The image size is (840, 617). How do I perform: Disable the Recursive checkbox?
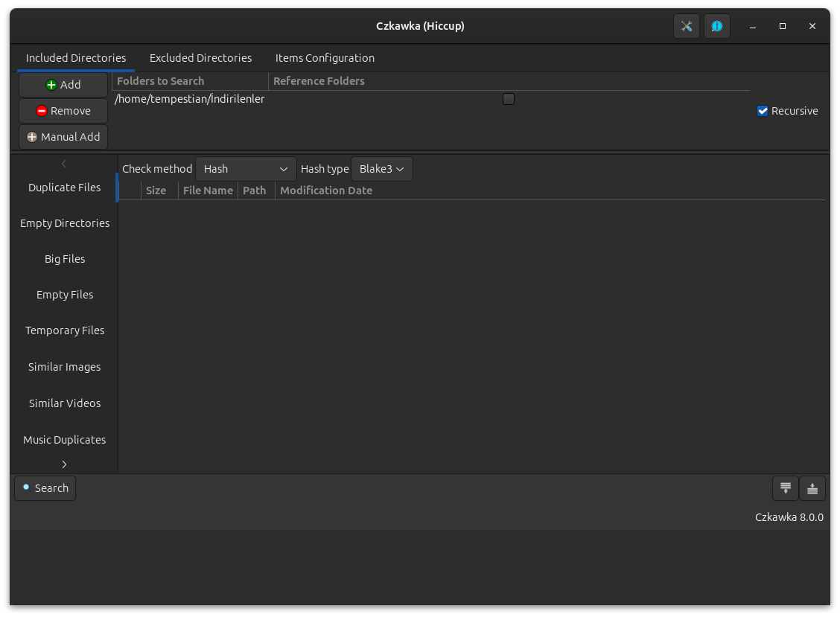click(x=763, y=111)
